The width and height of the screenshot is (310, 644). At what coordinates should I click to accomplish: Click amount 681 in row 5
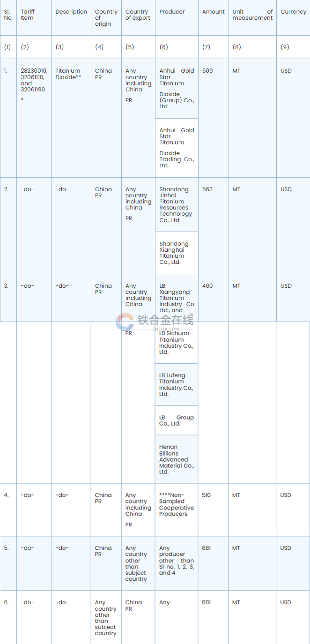207,548
